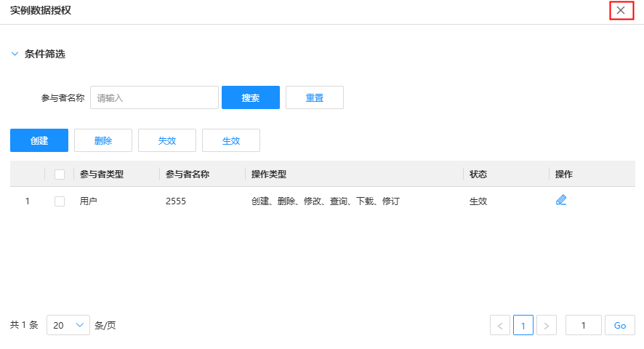
Task: Open the 20 条/页 page size dropdown
Action: tap(68, 325)
